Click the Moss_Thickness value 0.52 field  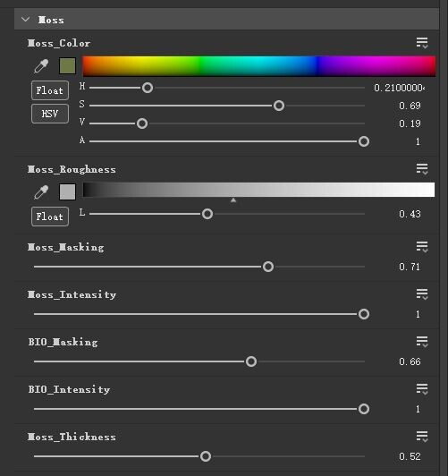pos(410,456)
